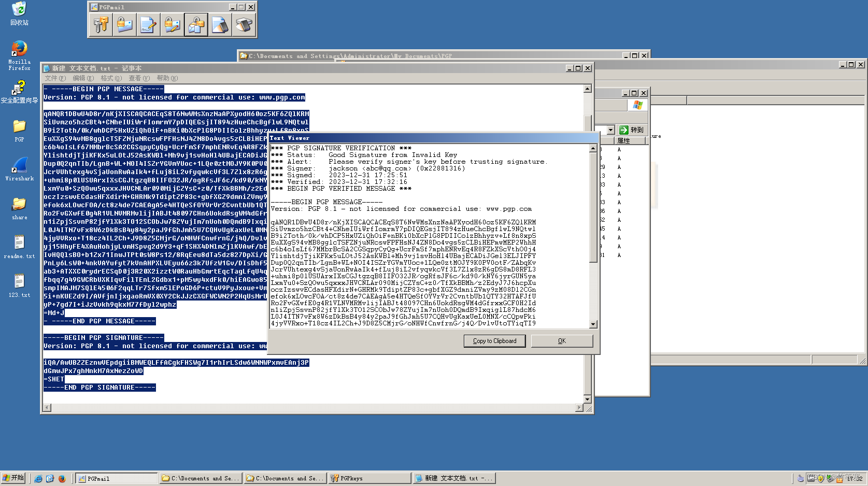Click the Sign document icon in PGPmail
The width and height of the screenshot is (868, 486).
pyautogui.click(x=148, y=25)
